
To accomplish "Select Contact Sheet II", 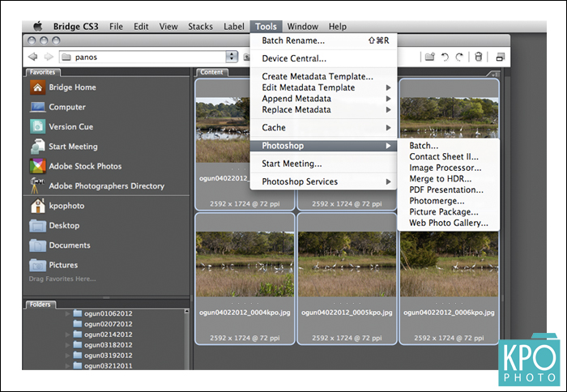I will click(449, 156).
